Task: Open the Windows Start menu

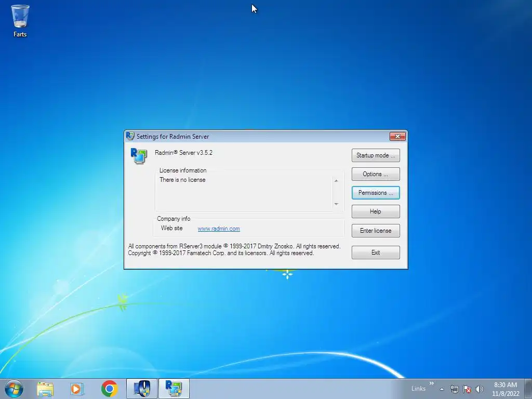Action: tap(14, 389)
